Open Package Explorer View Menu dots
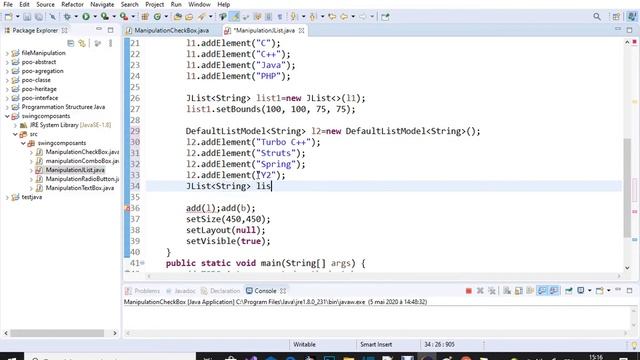The width and height of the screenshot is (640, 360). tap(110, 43)
